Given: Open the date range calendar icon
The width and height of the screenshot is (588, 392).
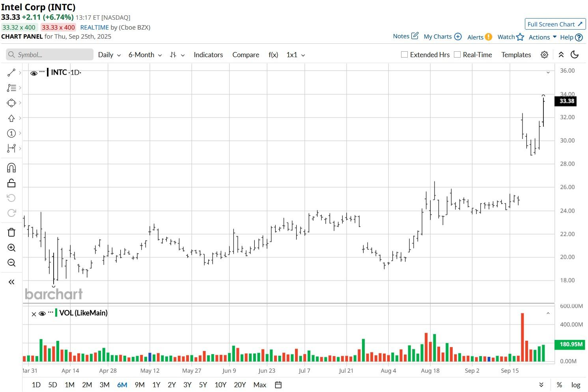Looking at the screenshot, I should point(278,385).
